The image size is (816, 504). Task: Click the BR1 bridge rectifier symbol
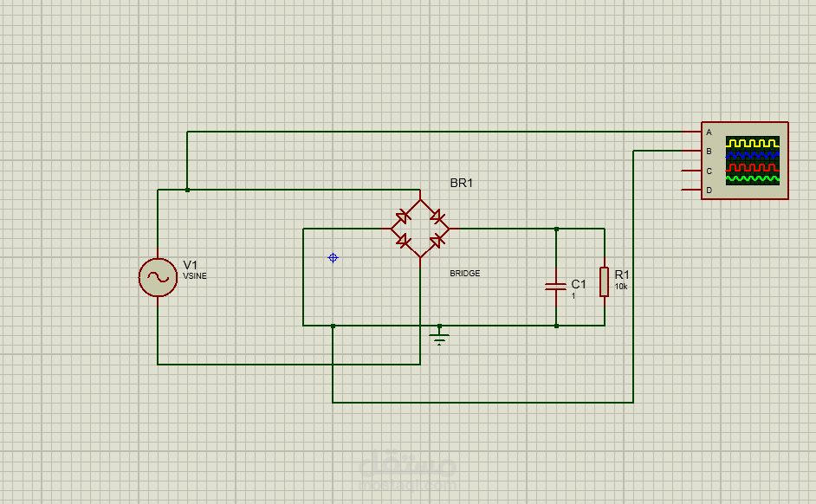[420, 229]
